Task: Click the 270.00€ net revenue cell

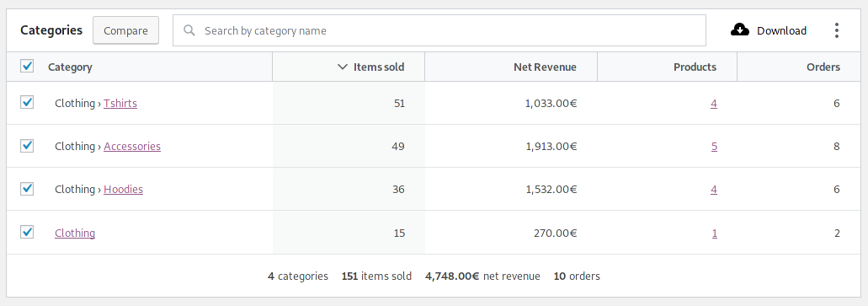Action: [x=555, y=234]
